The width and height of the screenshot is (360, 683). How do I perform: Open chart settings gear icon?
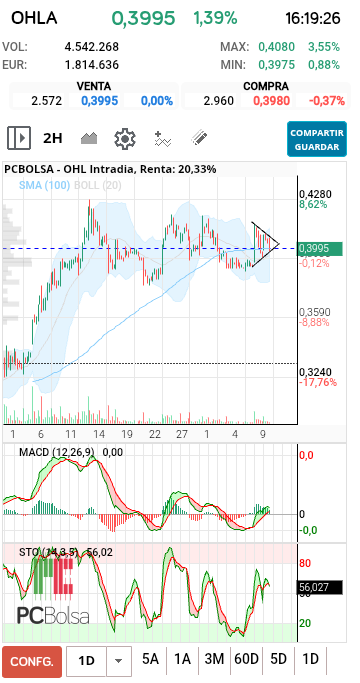pos(125,139)
